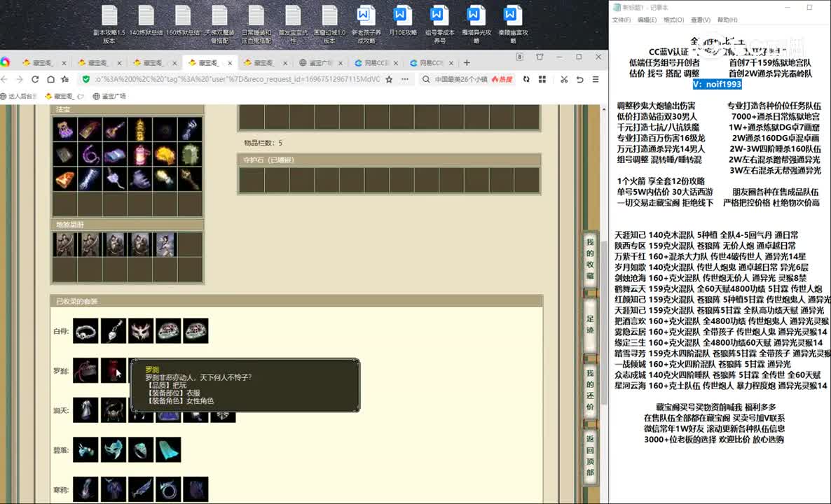Open the browser favorites star-list icon

coord(65,79)
